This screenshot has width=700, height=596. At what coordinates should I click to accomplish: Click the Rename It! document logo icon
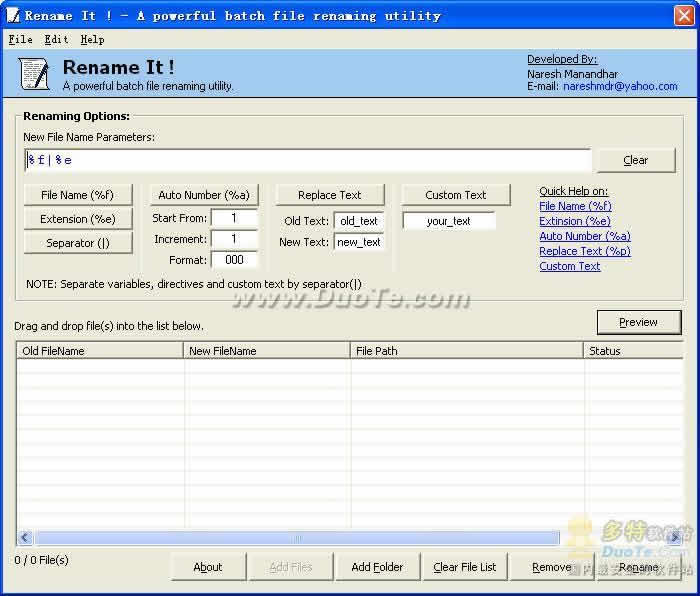[x=34, y=74]
